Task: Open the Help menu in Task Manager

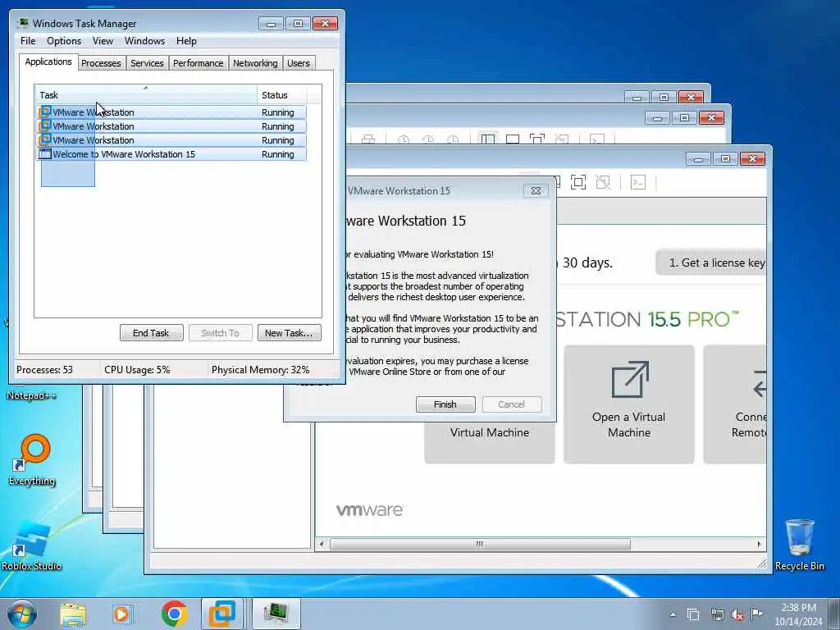Action: [x=186, y=41]
